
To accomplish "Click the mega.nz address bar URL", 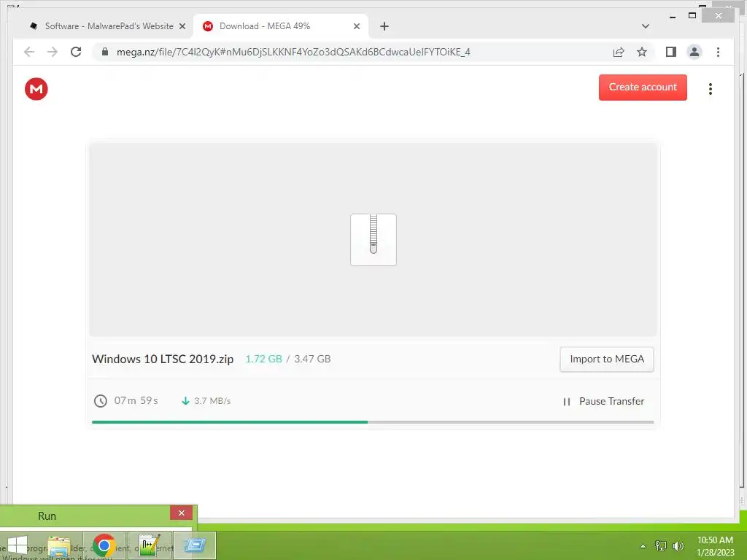I will click(x=293, y=52).
